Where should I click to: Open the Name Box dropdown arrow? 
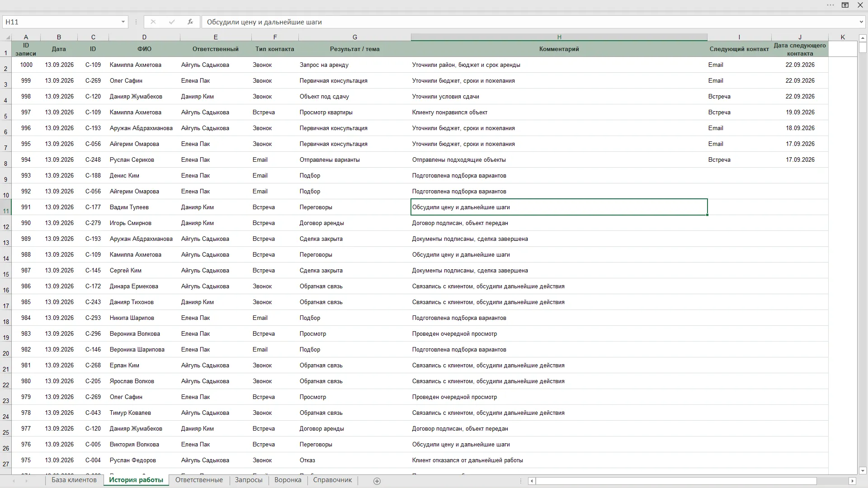pyautogui.click(x=123, y=22)
